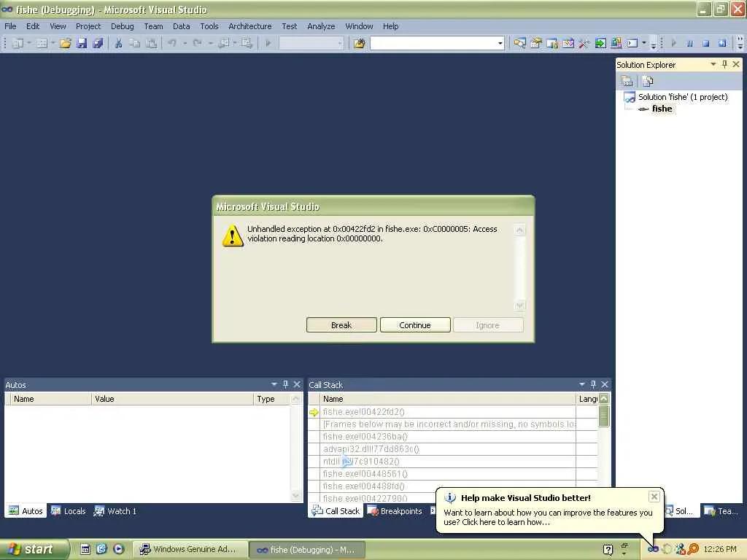The image size is (747, 560).
Task: Click the Continue button in dialog
Action: pos(415,324)
